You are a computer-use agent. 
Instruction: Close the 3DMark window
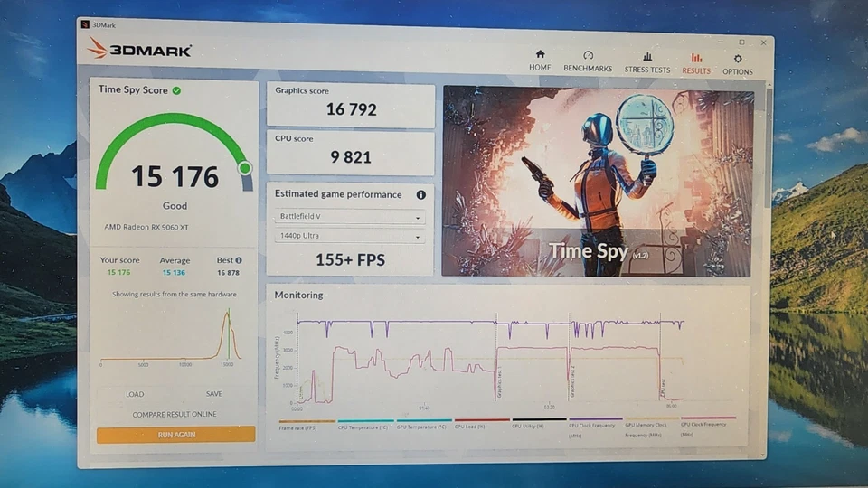[x=763, y=42]
